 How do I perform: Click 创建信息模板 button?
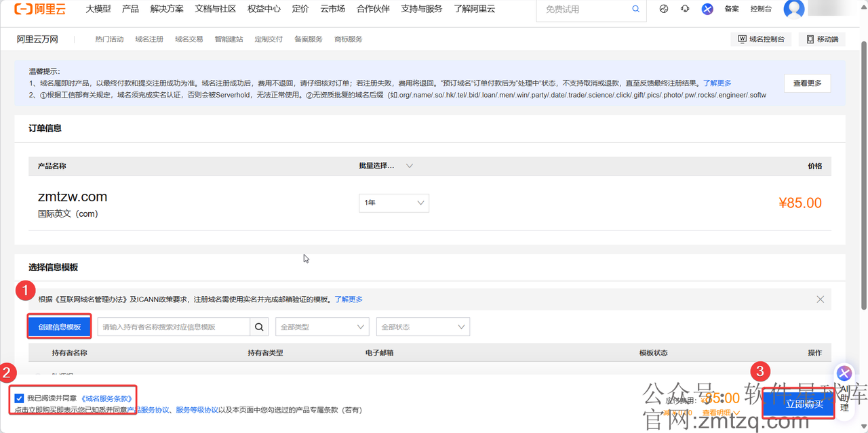60,327
